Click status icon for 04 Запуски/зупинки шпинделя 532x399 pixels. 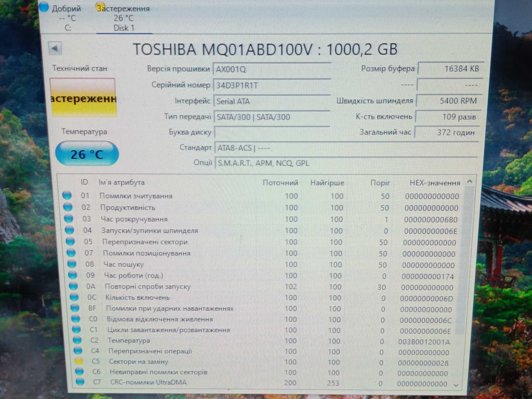coord(69,230)
